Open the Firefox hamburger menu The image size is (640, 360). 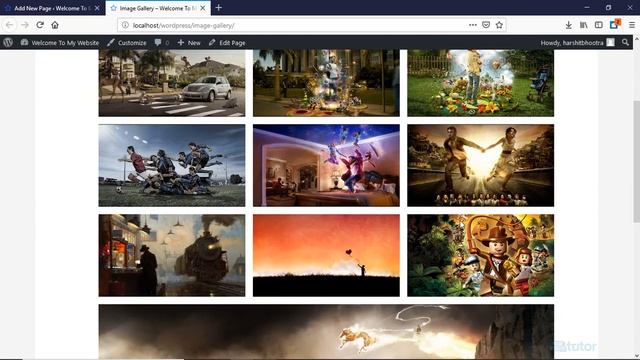(631, 25)
